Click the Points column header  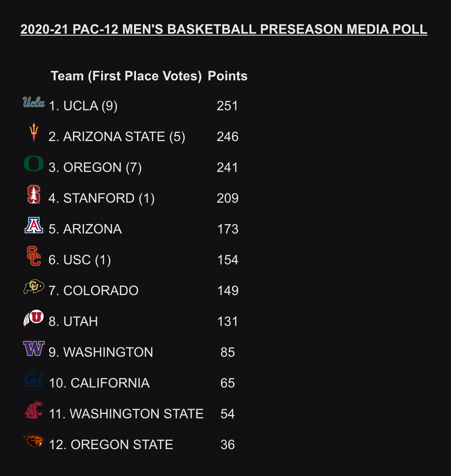[x=227, y=76]
